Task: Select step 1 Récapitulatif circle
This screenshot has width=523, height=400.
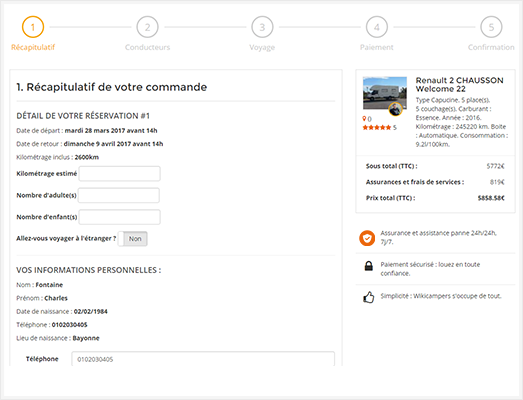Action: [33, 27]
